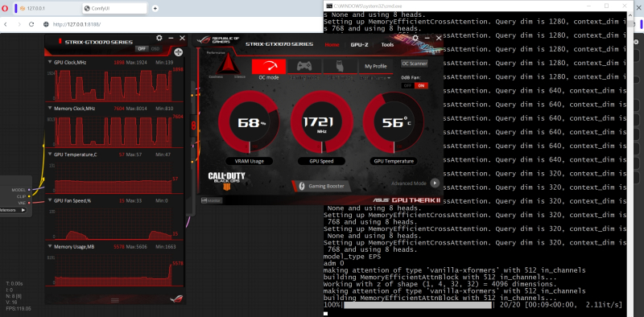
Task: Open GPU Tweak settings gear
Action: (415, 38)
